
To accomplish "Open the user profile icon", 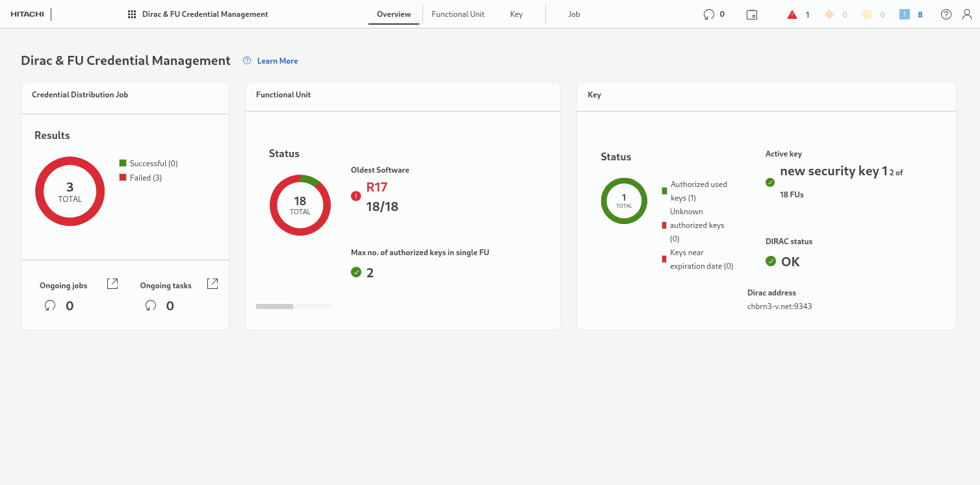I will coord(967,14).
